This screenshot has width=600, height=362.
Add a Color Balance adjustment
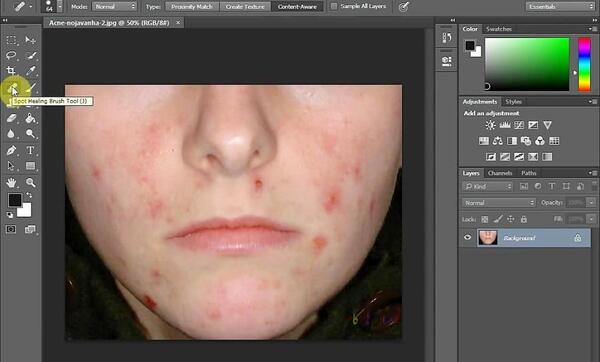497,141
